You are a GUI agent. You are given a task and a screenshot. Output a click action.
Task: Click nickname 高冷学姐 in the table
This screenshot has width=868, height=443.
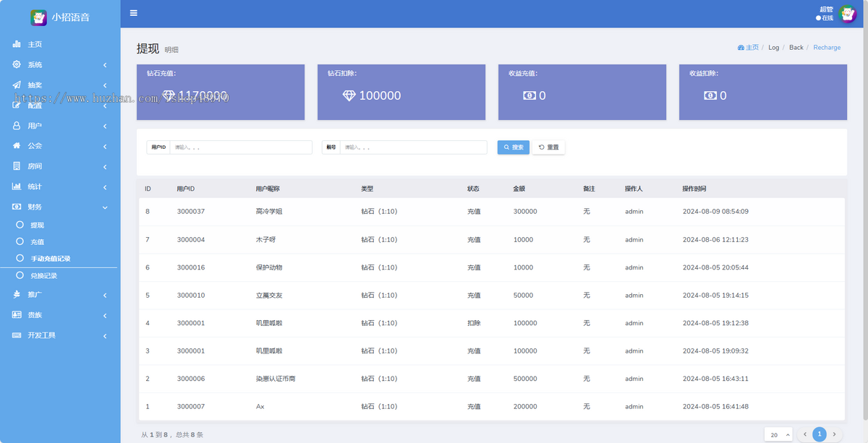[269, 212]
